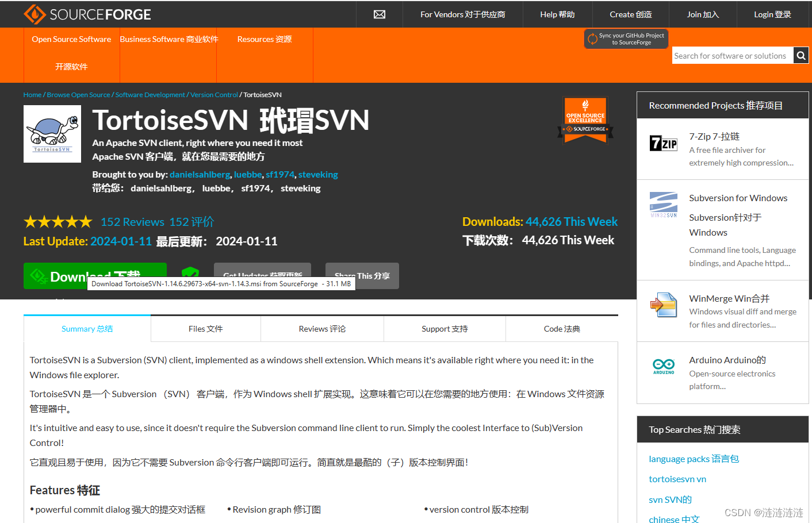Image resolution: width=812 pixels, height=523 pixels.
Task: Click tortoisesvn vn top search
Action: (677, 479)
